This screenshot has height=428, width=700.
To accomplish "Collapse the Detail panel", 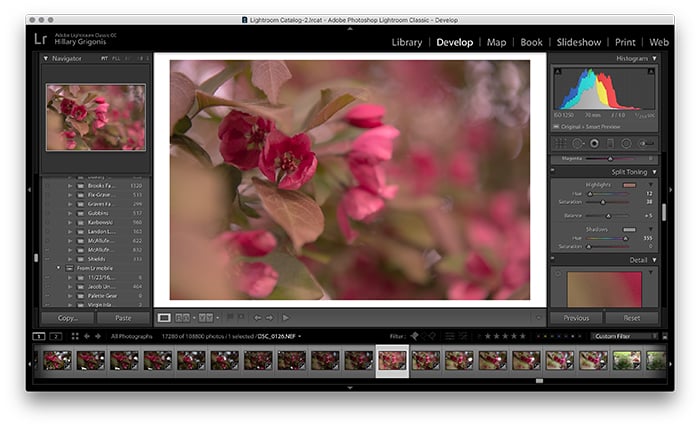I will [x=654, y=260].
